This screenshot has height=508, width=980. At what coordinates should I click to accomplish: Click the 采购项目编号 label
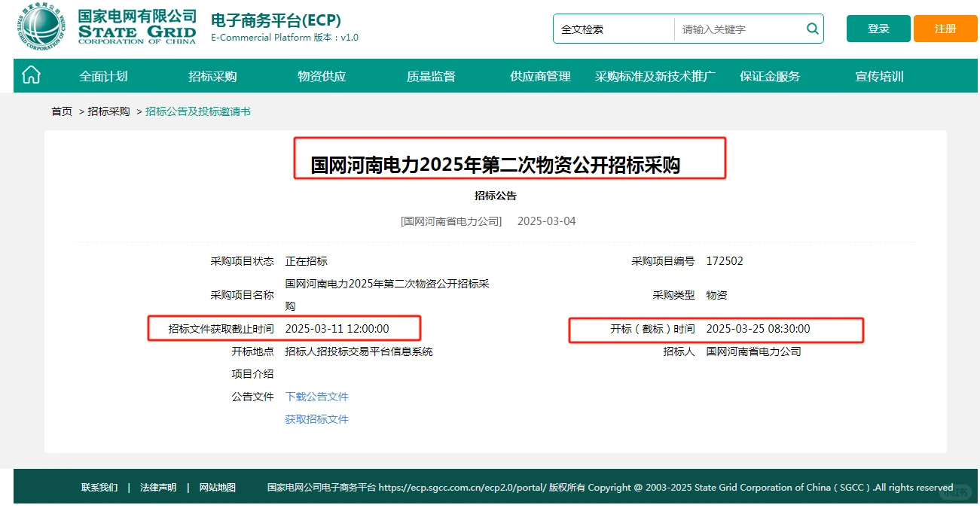tap(663, 261)
